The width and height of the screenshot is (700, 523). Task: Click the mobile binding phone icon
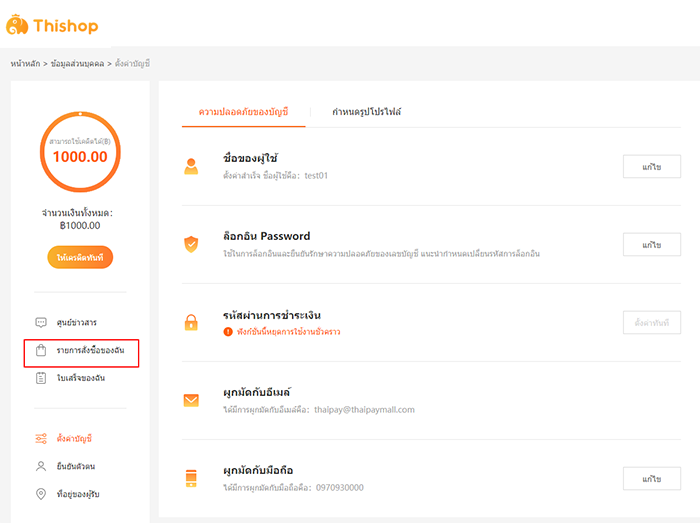(x=191, y=478)
